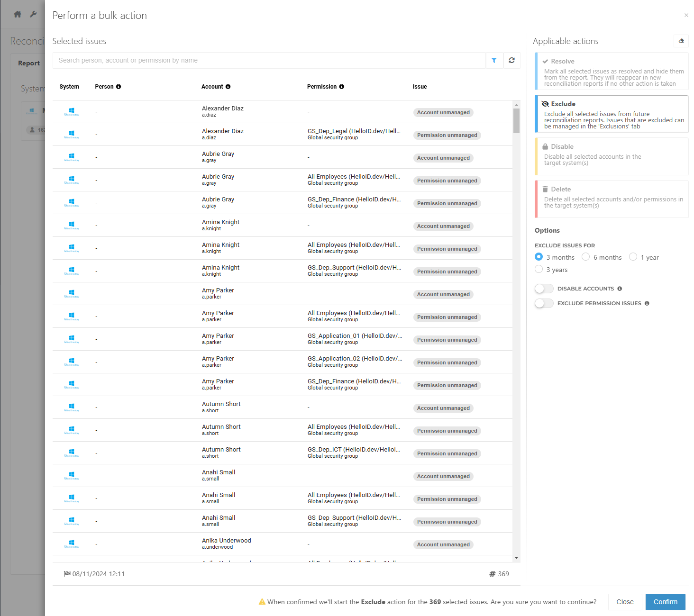Click the Windows system icon for Autumn Short GS_Dep_ICT row
This screenshot has width=694, height=616.
[72, 453]
